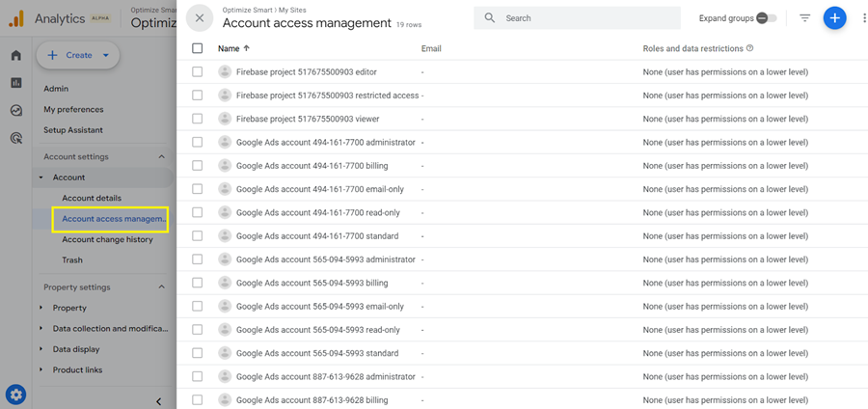Open the Home icon in the left rail

pos(16,55)
